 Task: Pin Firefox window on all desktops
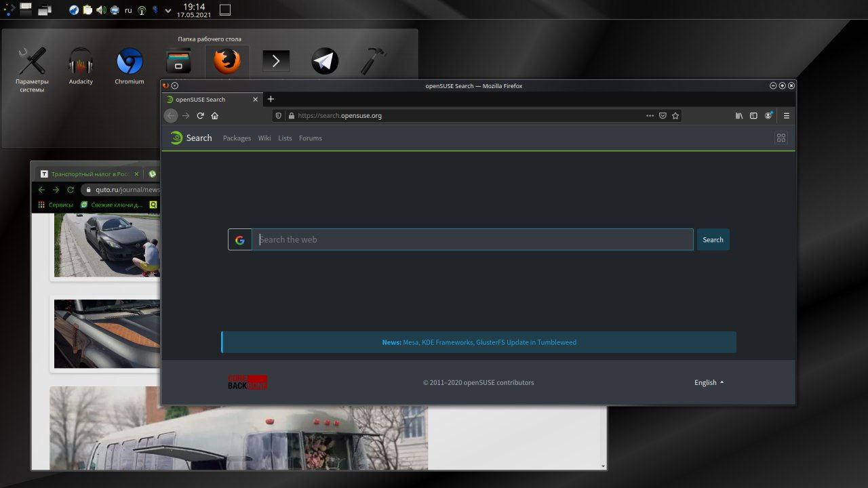[x=175, y=86]
